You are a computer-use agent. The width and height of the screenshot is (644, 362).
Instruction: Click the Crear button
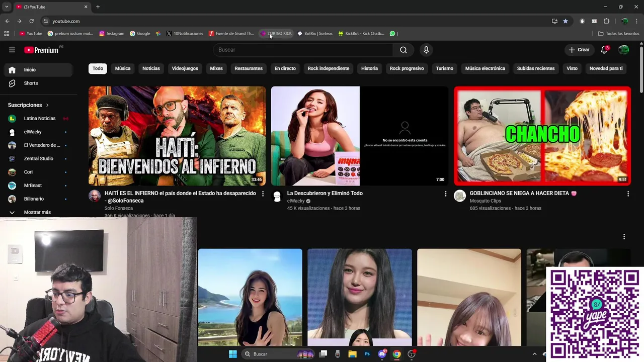[x=579, y=50]
